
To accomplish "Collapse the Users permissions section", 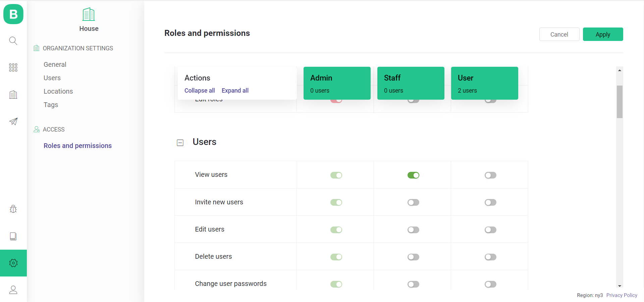I will (x=180, y=143).
